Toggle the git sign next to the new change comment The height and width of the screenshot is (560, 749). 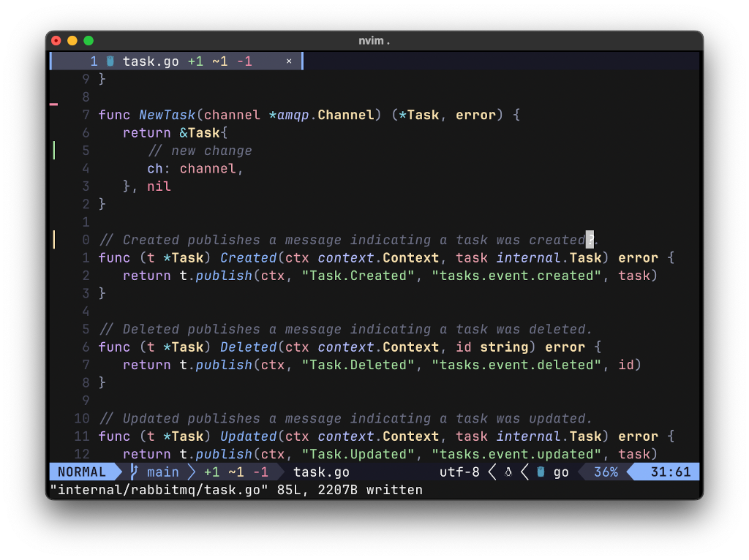(54, 151)
